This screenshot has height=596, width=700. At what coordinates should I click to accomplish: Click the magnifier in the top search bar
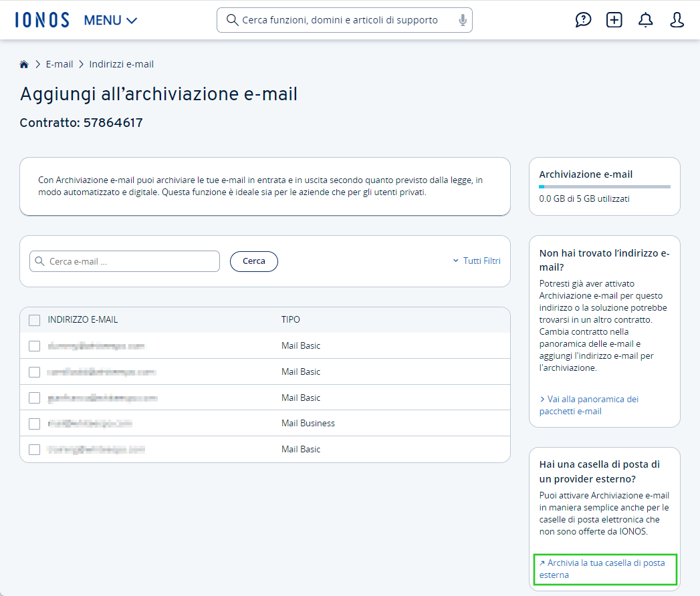coord(232,20)
